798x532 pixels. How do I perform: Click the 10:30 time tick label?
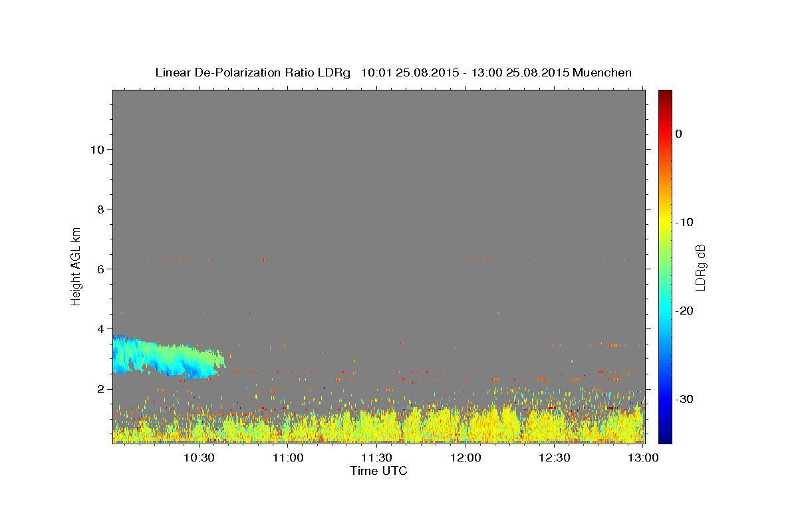click(199, 458)
